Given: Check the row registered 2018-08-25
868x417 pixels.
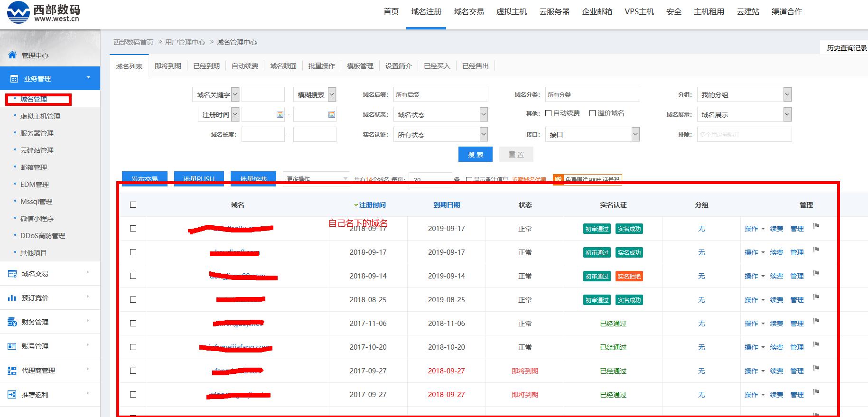Looking at the screenshot, I should click(133, 300).
